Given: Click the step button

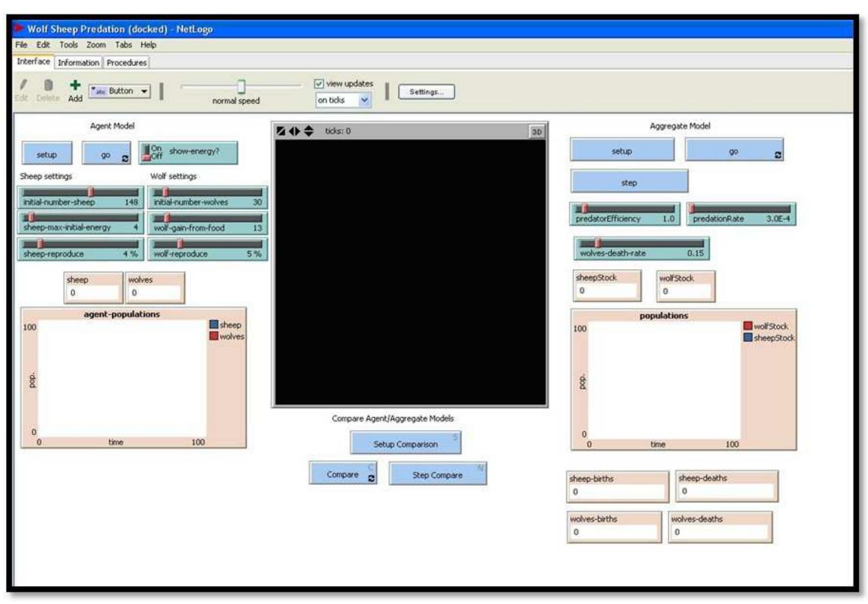Looking at the screenshot, I should point(629,182).
